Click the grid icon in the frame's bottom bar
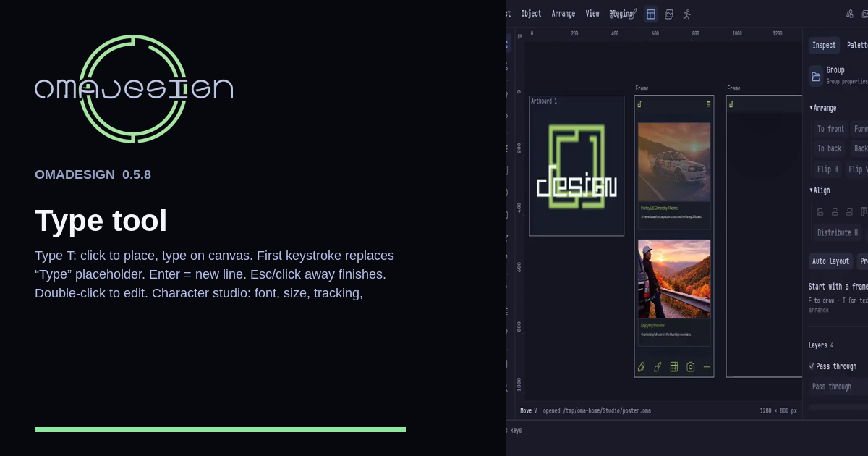 click(x=674, y=367)
